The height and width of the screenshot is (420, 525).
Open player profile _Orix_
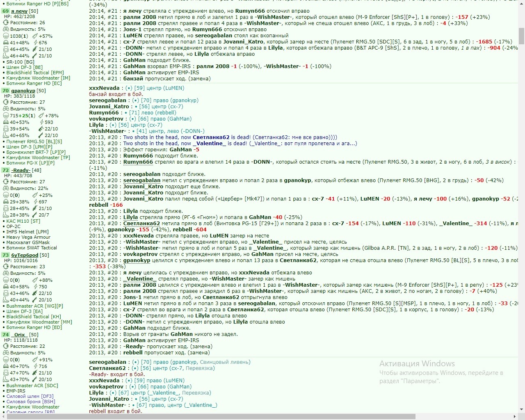click(x=19, y=335)
